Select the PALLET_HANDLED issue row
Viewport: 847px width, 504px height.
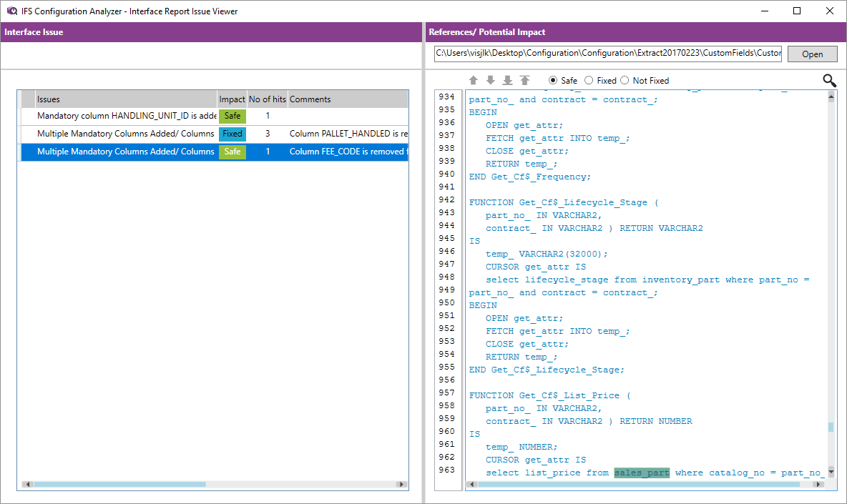pyautogui.click(x=125, y=134)
